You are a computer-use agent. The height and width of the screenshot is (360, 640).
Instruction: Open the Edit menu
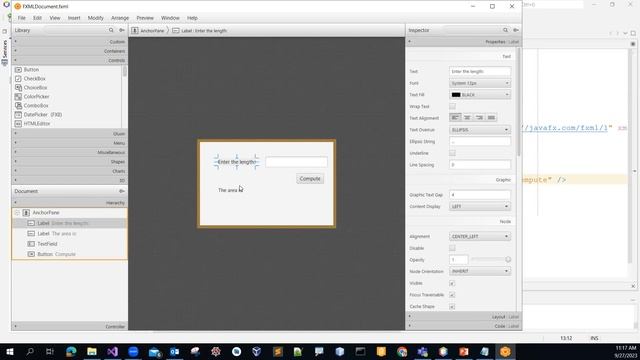[x=38, y=18]
